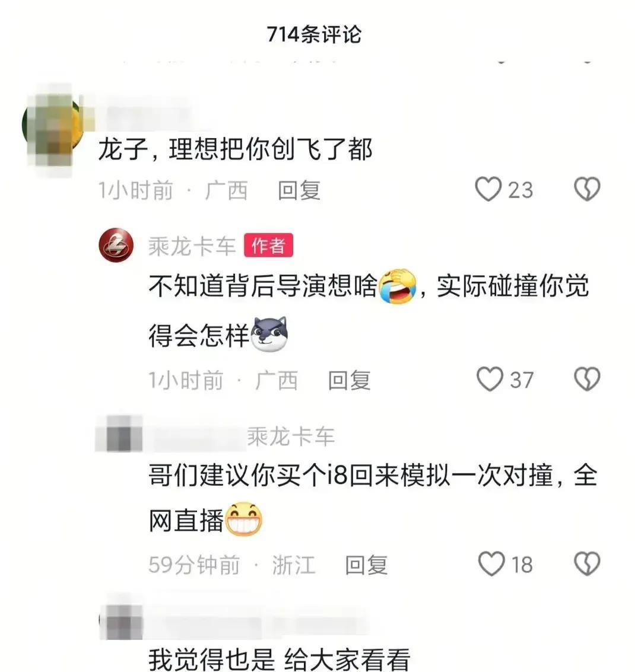Tap the blurred avatar of the i8 commenter
This screenshot has height=672, width=635.
[119, 434]
